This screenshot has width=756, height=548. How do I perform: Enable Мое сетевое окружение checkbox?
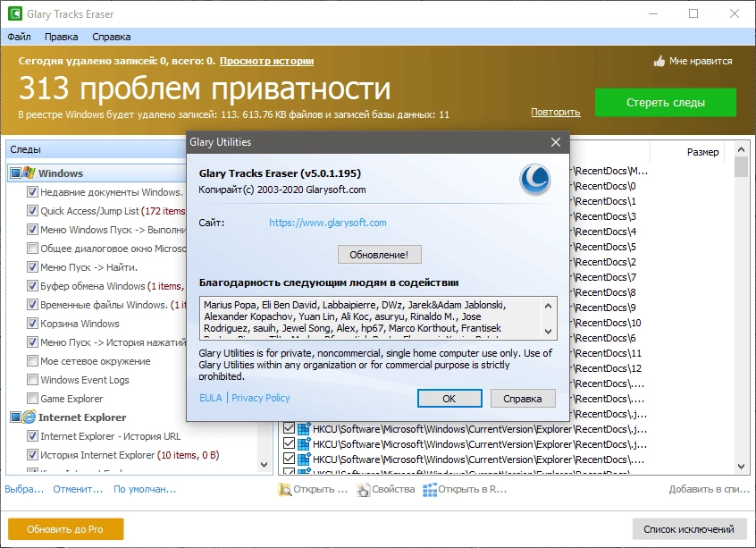tap(32, 361)
